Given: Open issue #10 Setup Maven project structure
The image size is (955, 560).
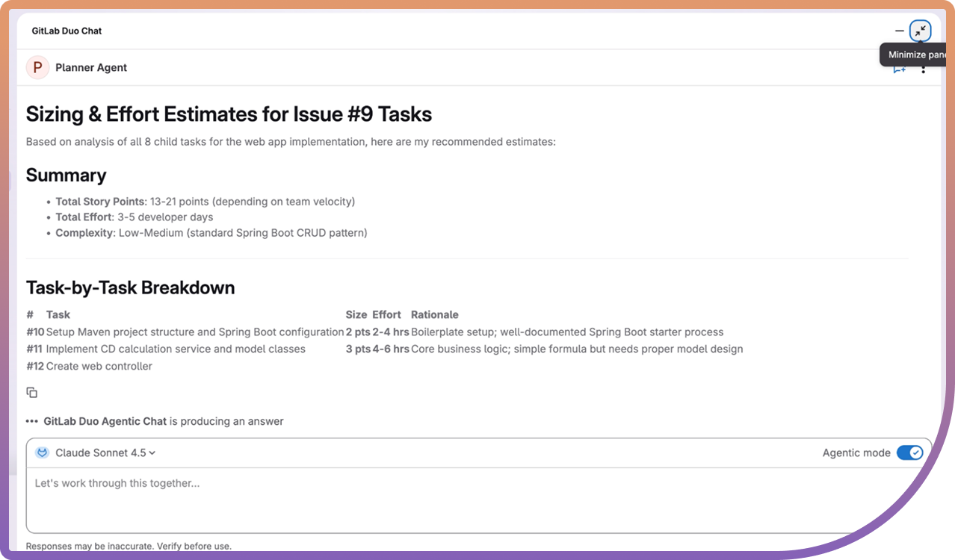Looking at the screenshot, I should point(33,332).
